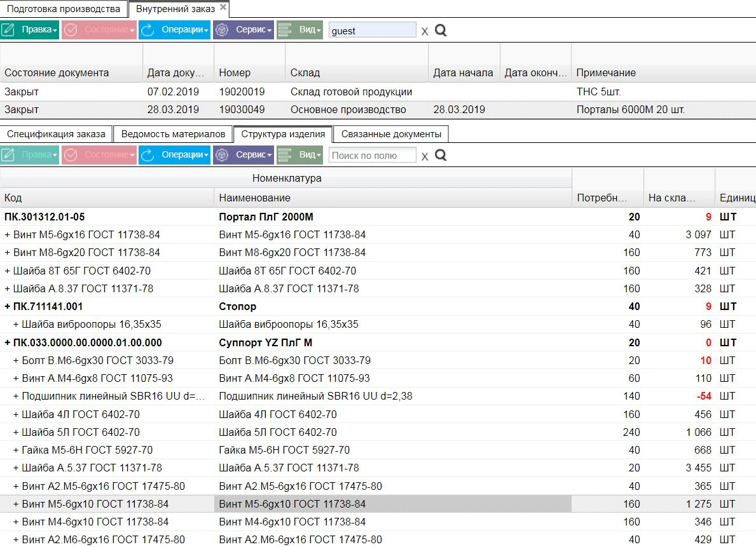
Task: Switch to 'Подготовка производства' tab
Action: [64, 9]
